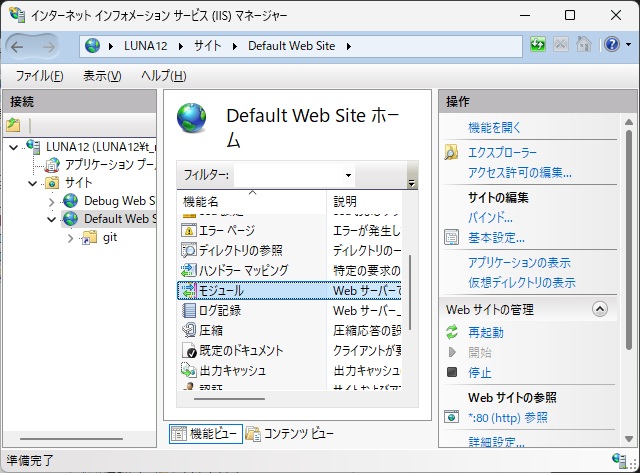The width and height of the screenshot is (640, 473).
Task: Click the globe icon in address bar
Action: pyautogui.click(x=93, y=46)
